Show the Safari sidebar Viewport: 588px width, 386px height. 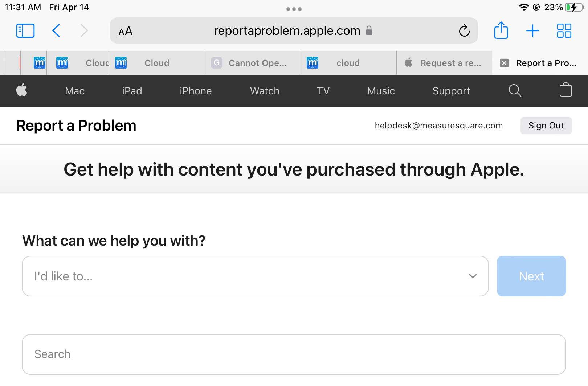tap(25, 30)
